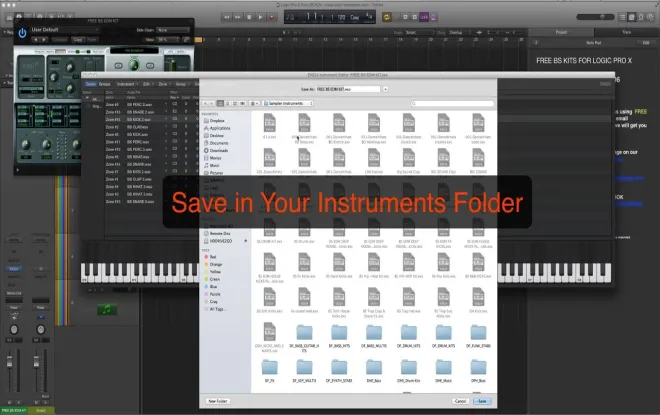Open All Tags in the sidebar
Screen dimensions: 660x415
tap(215, 309)
